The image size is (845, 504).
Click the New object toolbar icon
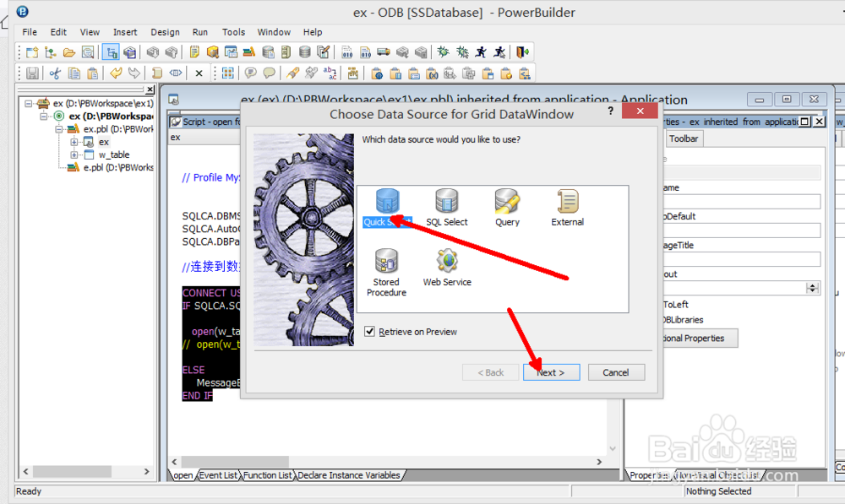point(32,52)
